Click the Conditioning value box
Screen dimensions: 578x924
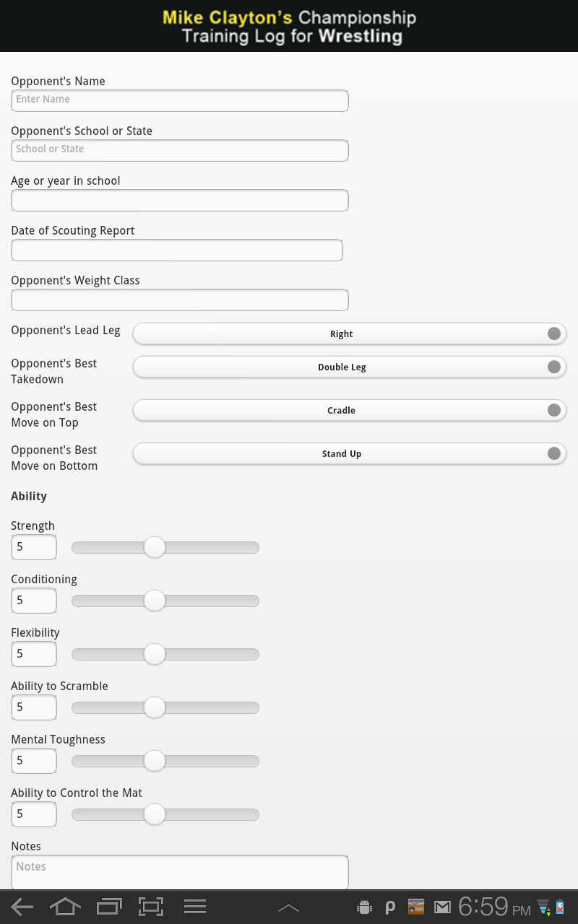coord(34,601)
